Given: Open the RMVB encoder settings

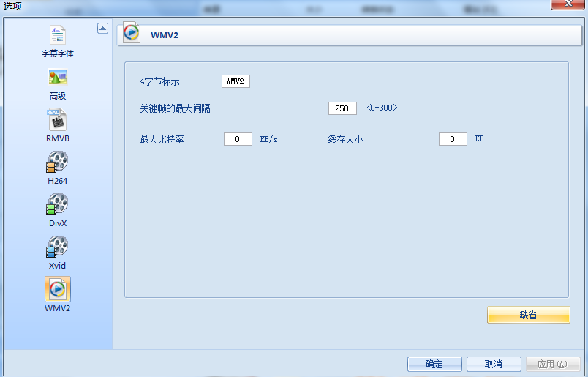Looking at the screenshot, I should pyautogui.click(x=57, y=126).
